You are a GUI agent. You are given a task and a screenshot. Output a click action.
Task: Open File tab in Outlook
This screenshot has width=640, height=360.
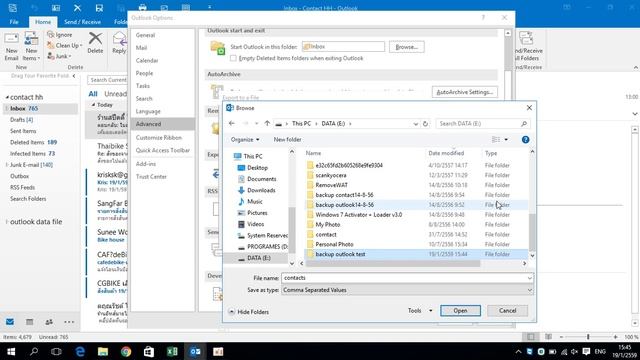[14, 22]
